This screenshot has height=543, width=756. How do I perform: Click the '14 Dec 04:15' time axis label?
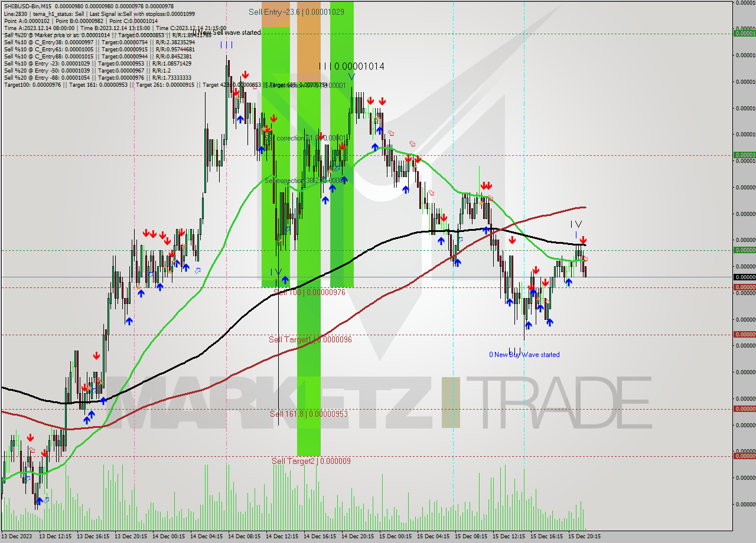[206, 537]
